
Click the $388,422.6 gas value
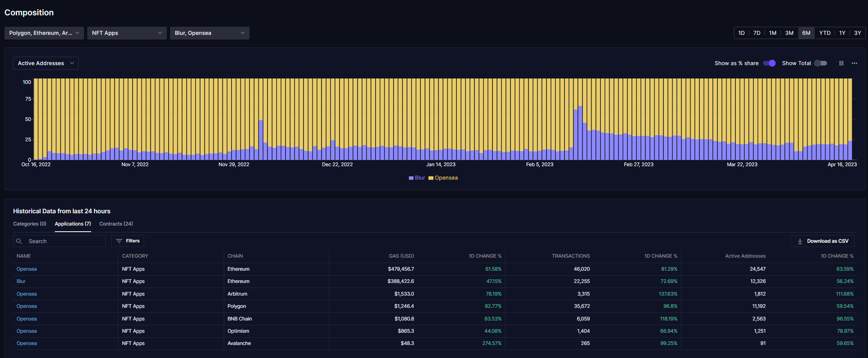click(401, 281)
